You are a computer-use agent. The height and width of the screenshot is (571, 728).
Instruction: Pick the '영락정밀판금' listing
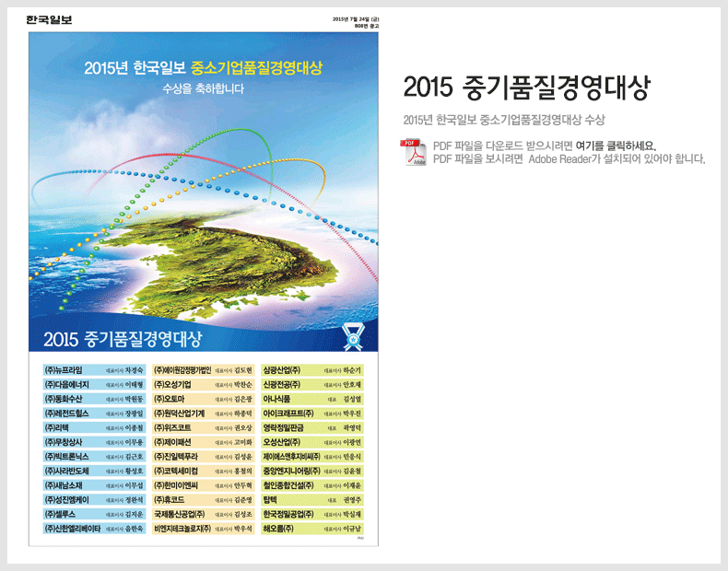tap(312, 427)
